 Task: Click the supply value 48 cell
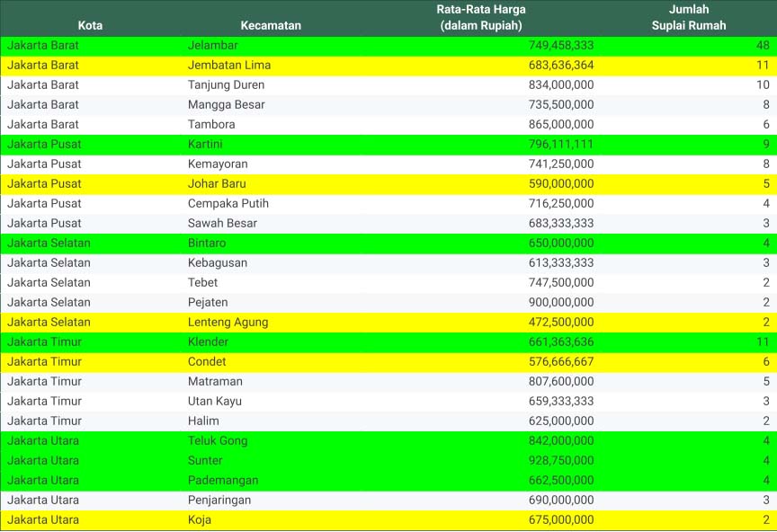[x=763, y=45]
